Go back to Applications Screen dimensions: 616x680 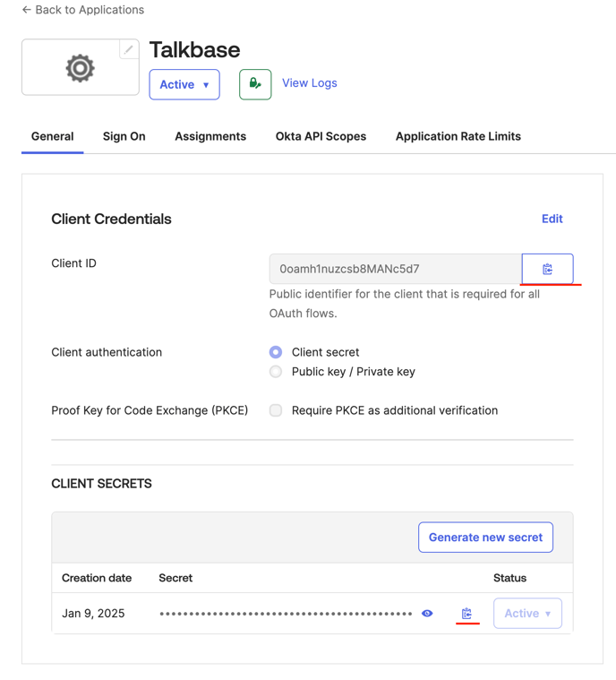(x=82, y=10)
